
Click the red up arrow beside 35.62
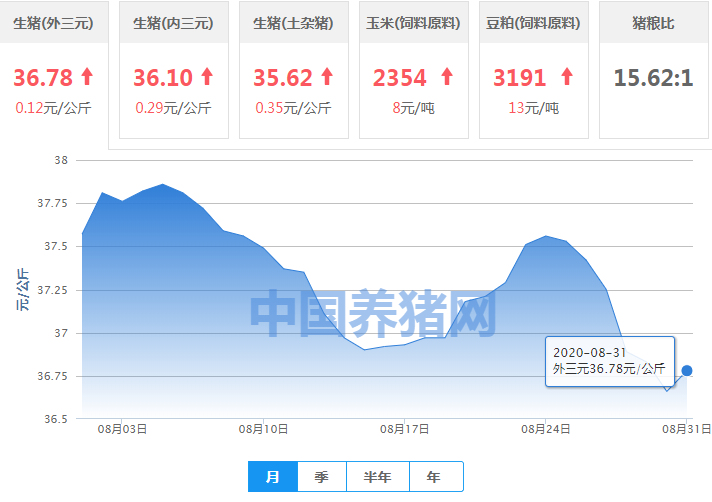[x=327, y=77]
